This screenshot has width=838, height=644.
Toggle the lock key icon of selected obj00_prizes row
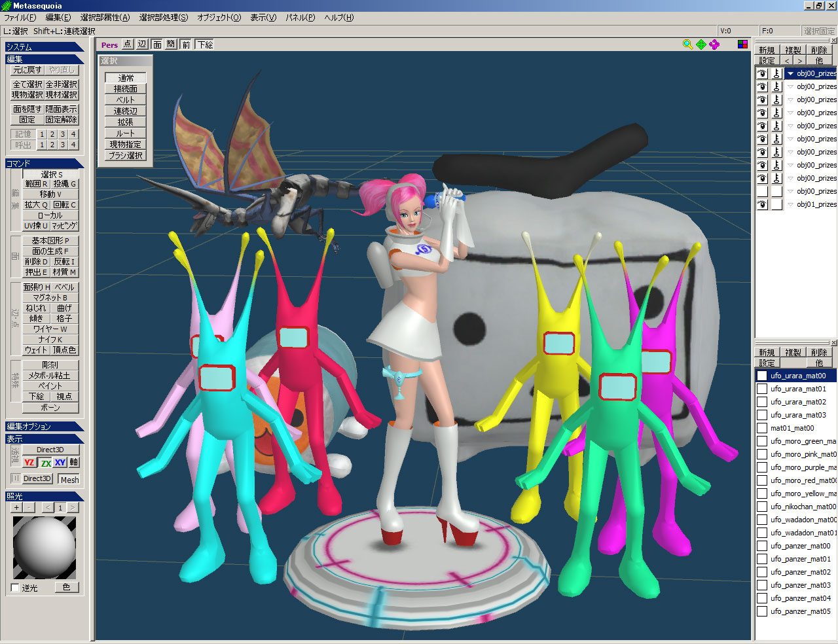point(776,73)
